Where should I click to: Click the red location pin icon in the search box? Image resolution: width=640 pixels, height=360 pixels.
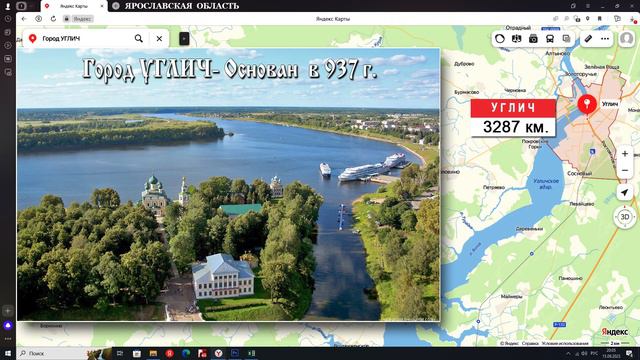pos(33,38)
